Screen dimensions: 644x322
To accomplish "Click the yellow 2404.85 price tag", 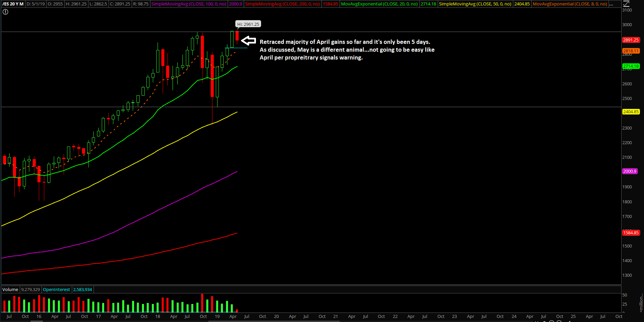I will (x=631, y=112).
